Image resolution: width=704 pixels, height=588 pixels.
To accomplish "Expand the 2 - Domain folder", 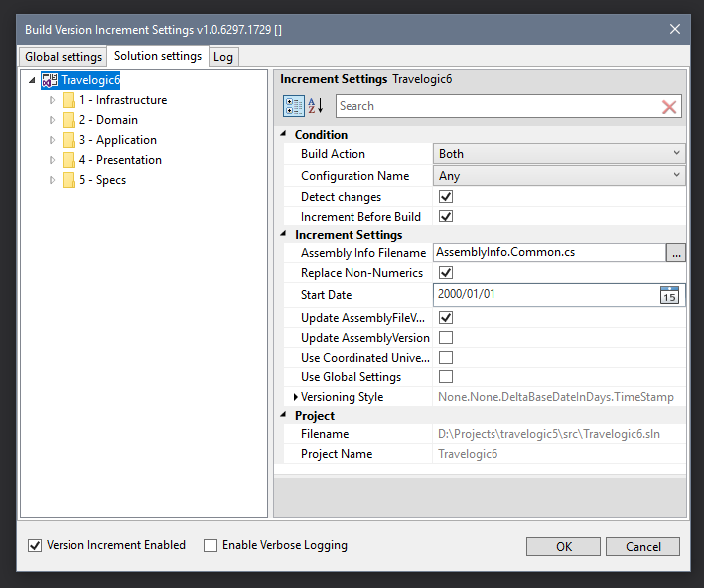I will 52,120.
